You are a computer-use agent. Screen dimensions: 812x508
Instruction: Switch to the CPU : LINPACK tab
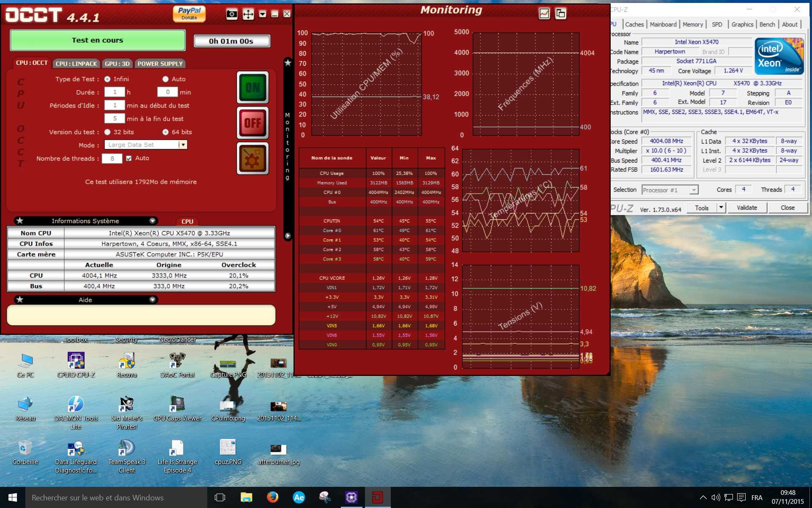[76, 63]
